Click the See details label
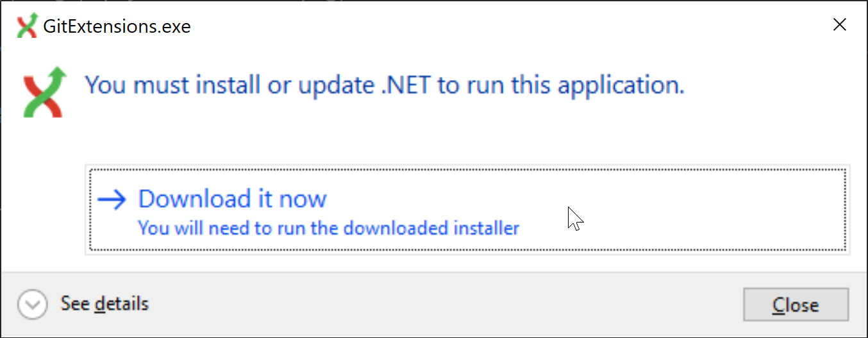 104,303
